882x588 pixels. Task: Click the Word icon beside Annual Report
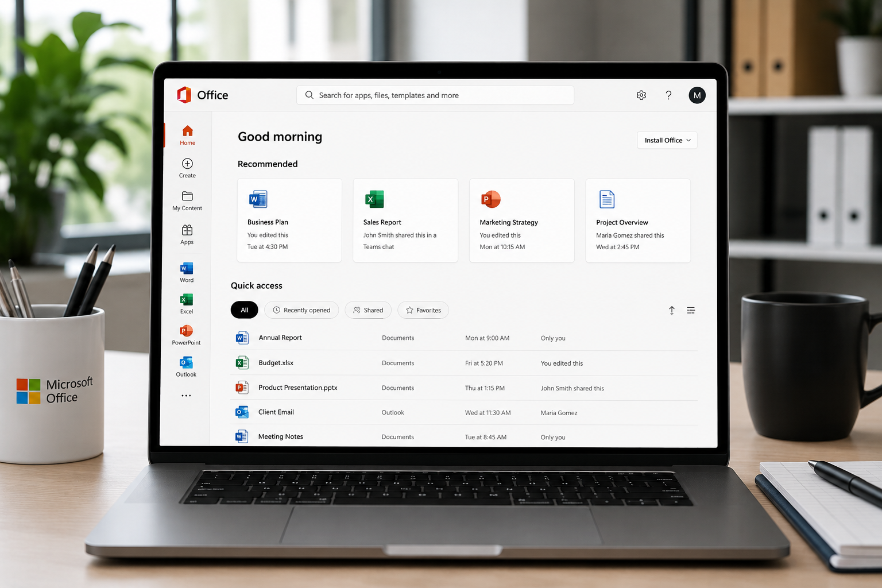242,338
